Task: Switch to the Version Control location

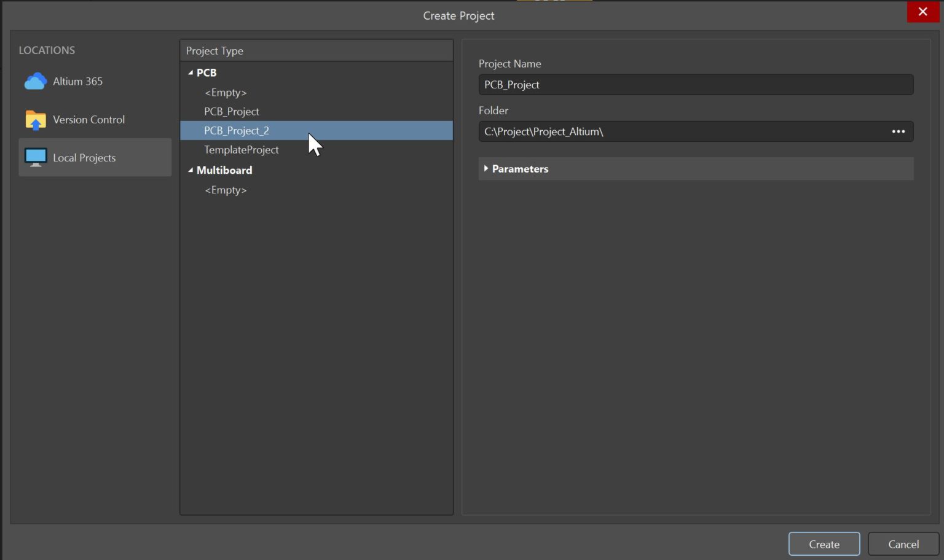Action: tap(88, 119)
